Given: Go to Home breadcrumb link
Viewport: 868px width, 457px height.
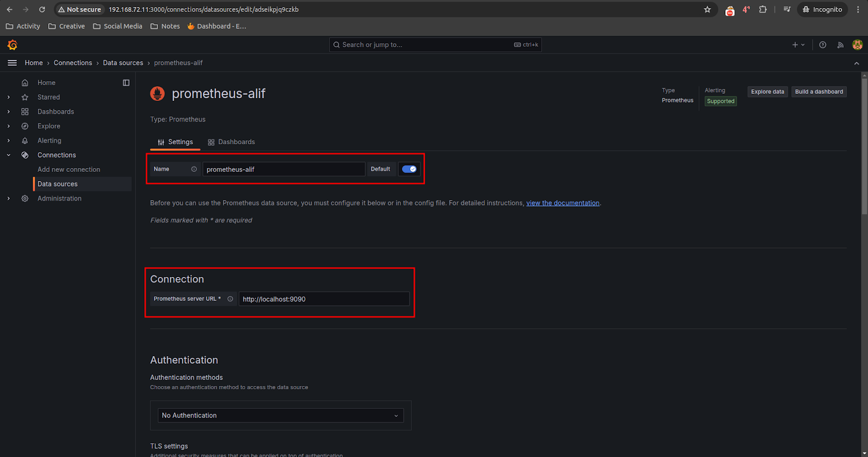Looking at the screenshot, I should click(34, 63).
